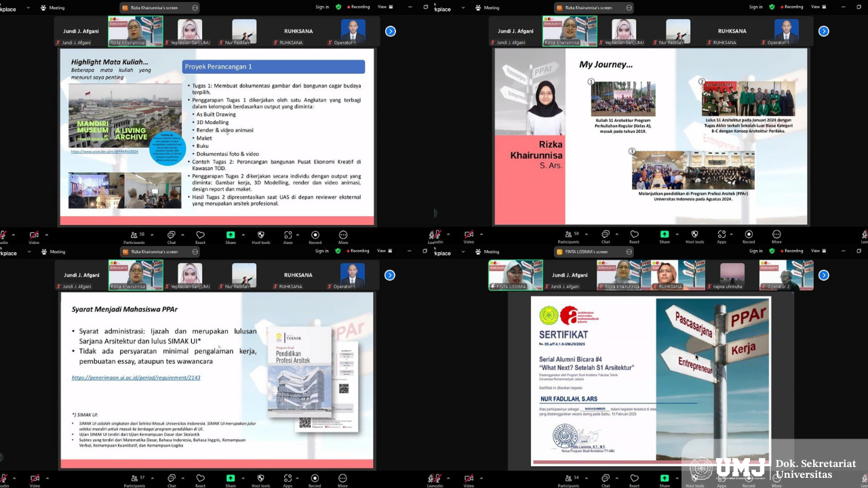Open screen-share options dots in Proyek Perancangan window
Viewport: 868px width, 488px height.
[195, 7]
